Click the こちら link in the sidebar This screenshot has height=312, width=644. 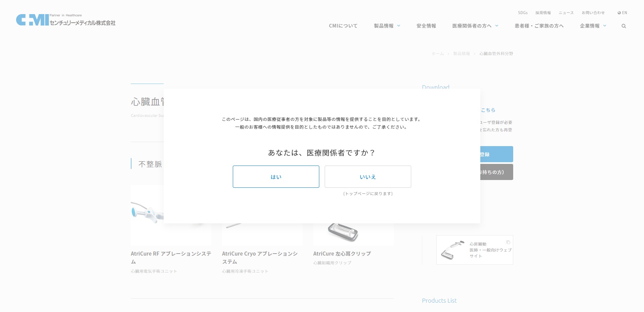(x=488, y=110)
